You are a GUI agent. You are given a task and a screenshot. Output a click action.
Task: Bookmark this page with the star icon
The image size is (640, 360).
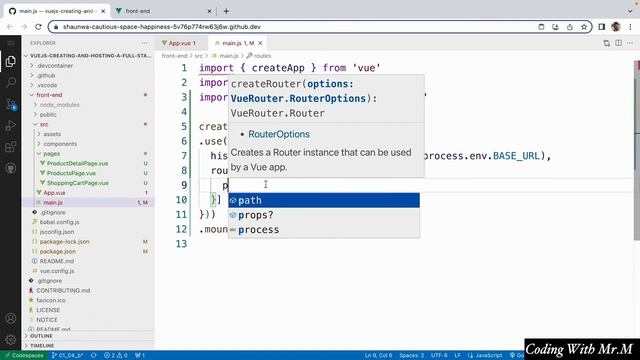pyautogui.click(x=584, y=27)
